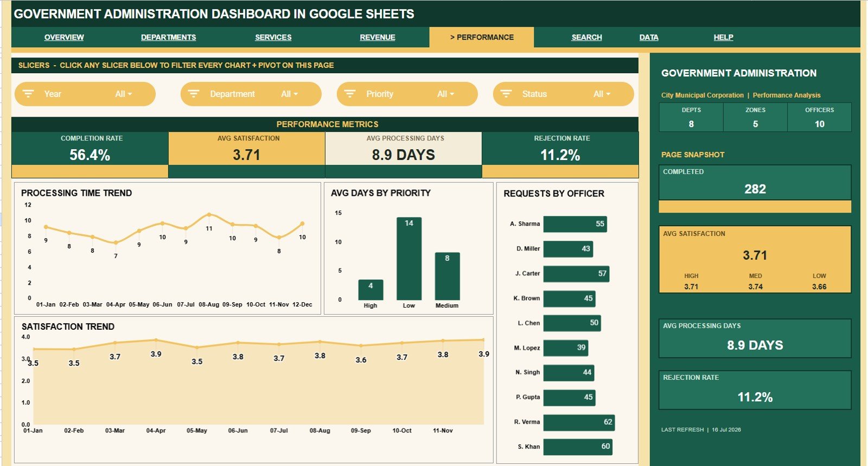Click the OFFICERS count value 10
This screenshot has height=466, width=868.
pyautogui.click(x=819, y=124)
